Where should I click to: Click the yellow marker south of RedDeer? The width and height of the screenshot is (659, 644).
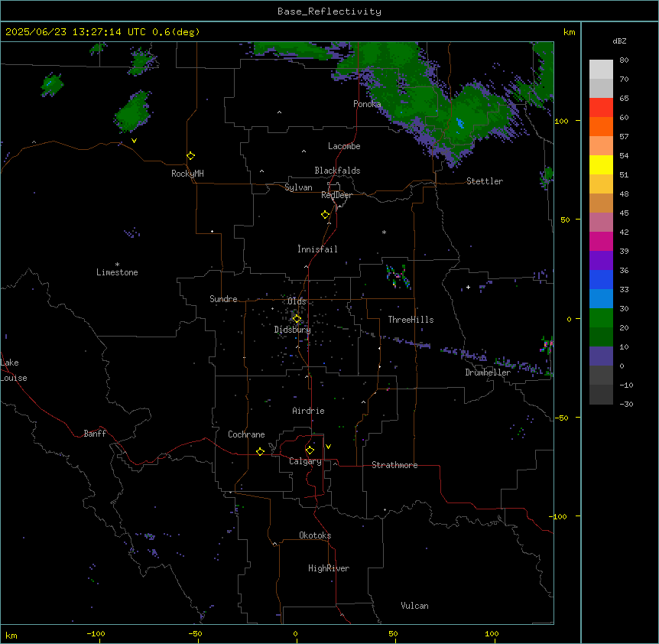326,215
